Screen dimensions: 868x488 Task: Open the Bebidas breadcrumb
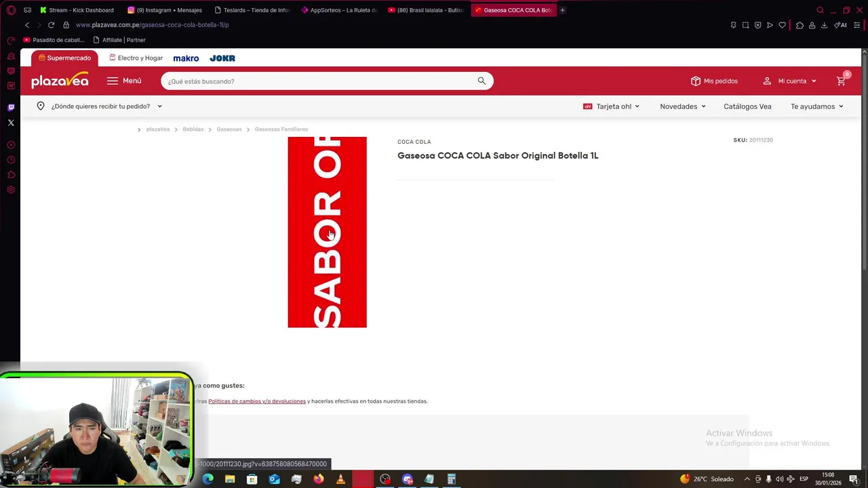tap(193, 129)
